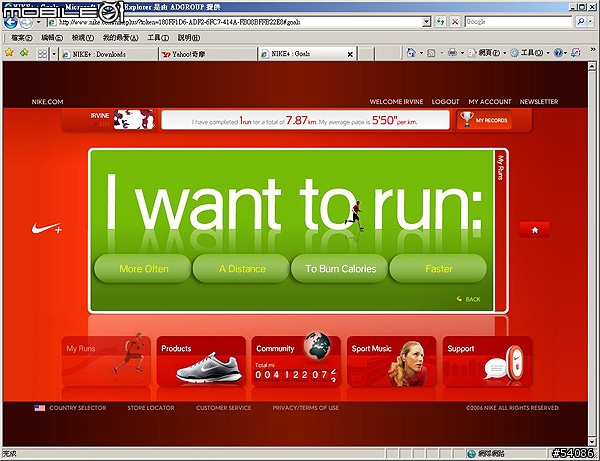
Task: Click the vertical scrollbar up arrow
Action: 592,66
